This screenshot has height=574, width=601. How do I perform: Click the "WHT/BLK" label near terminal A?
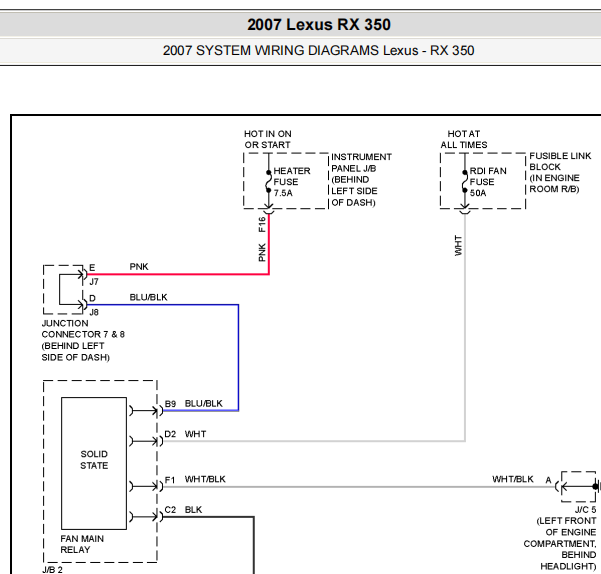pos(513,479)
